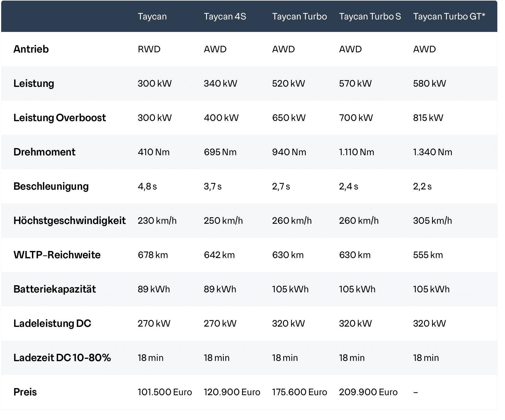Image resolution: width=505 pixels, height=420 pixels.
Task: Click the 678 km range value
Action: (x=153, y=255)
